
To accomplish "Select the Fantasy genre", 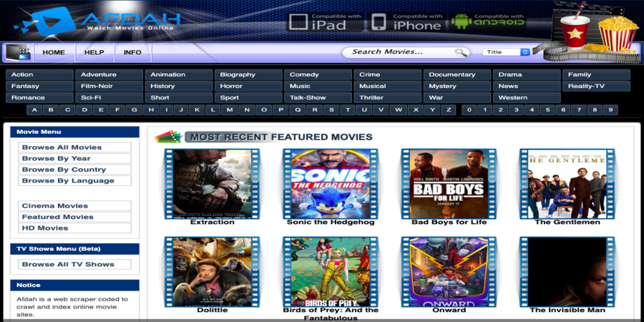I will (39, 87).
